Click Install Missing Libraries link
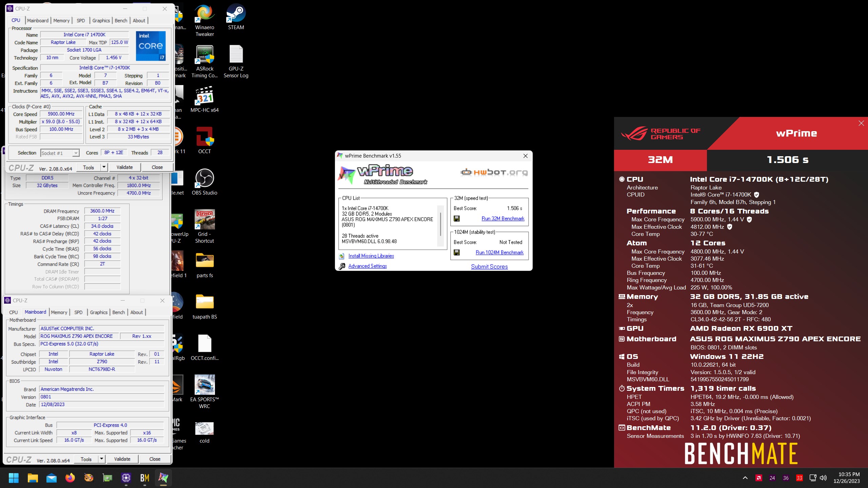This screenshot has width=868, height=488. pyautogui.click(x=371, y=256)
